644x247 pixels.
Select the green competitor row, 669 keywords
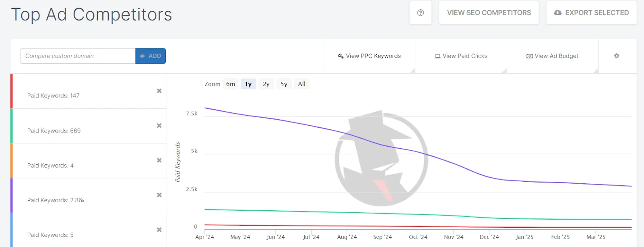point(89,126)
